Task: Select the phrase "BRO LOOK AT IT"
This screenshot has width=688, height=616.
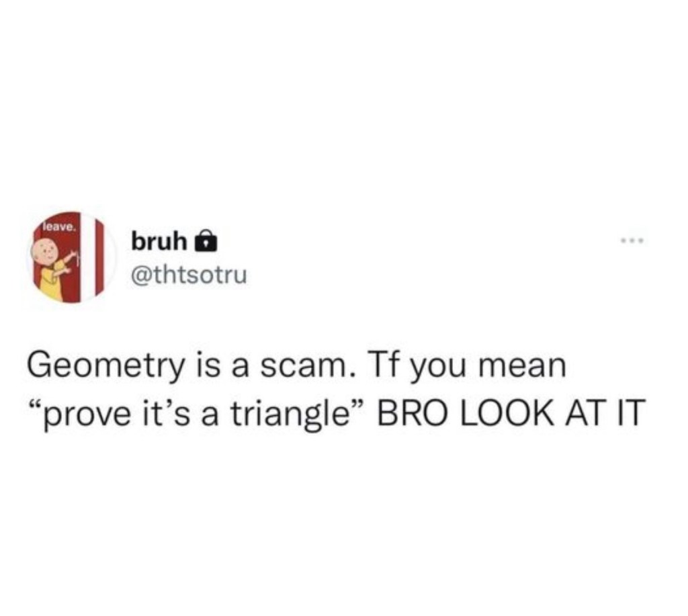Action: 511,412
